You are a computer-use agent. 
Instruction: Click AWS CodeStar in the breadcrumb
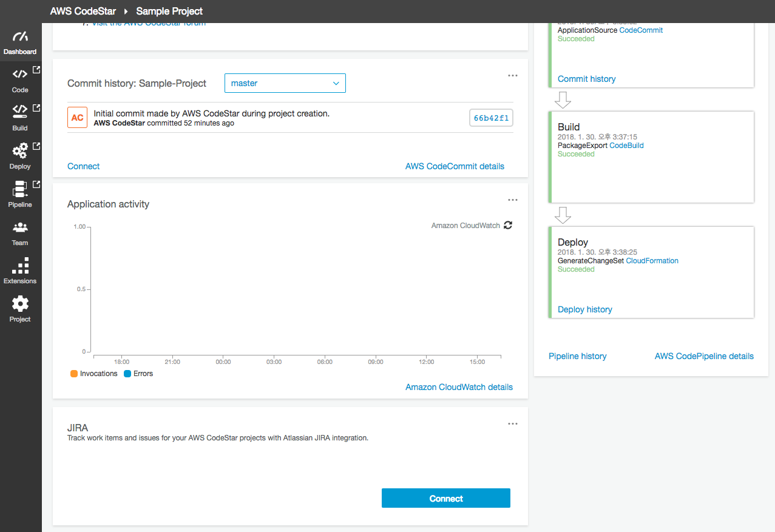[83, 11]
